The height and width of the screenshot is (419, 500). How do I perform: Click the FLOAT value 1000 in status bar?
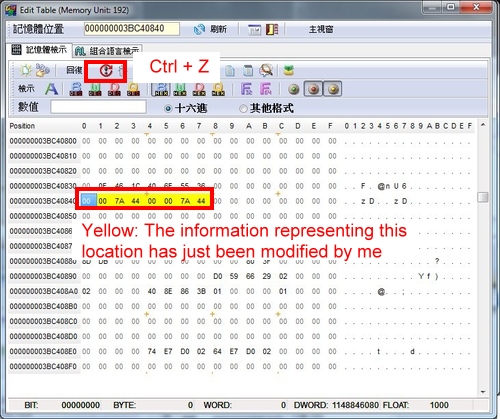point(439,405)
